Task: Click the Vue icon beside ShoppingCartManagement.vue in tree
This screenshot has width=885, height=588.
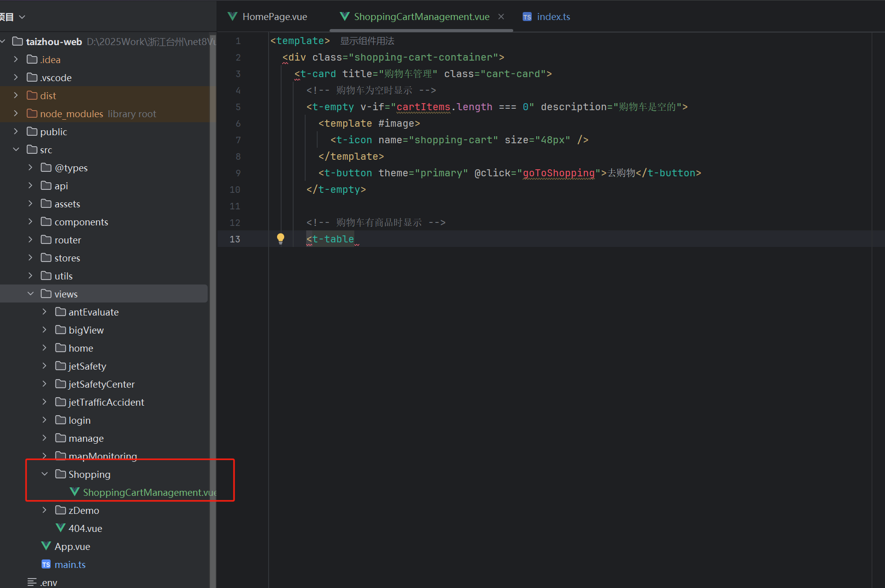Action: coord(74,492)
